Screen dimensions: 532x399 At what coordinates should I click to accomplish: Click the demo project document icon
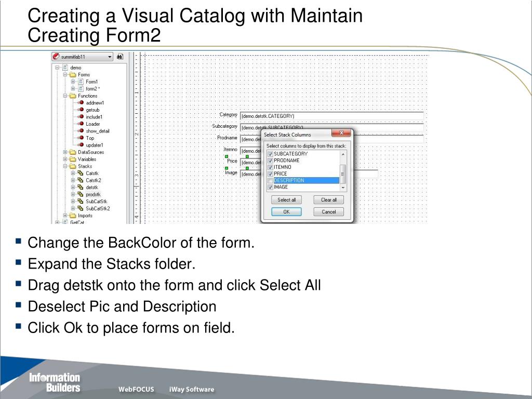click(x=65, y=68)
